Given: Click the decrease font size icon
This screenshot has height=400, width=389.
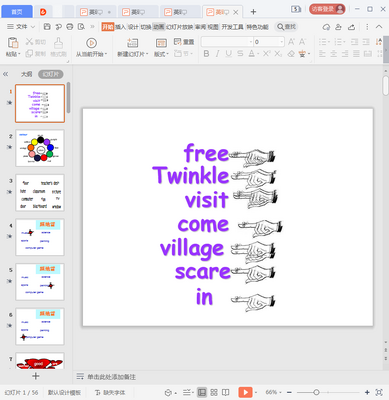Looking at the screenshot, I should point(302,42).
